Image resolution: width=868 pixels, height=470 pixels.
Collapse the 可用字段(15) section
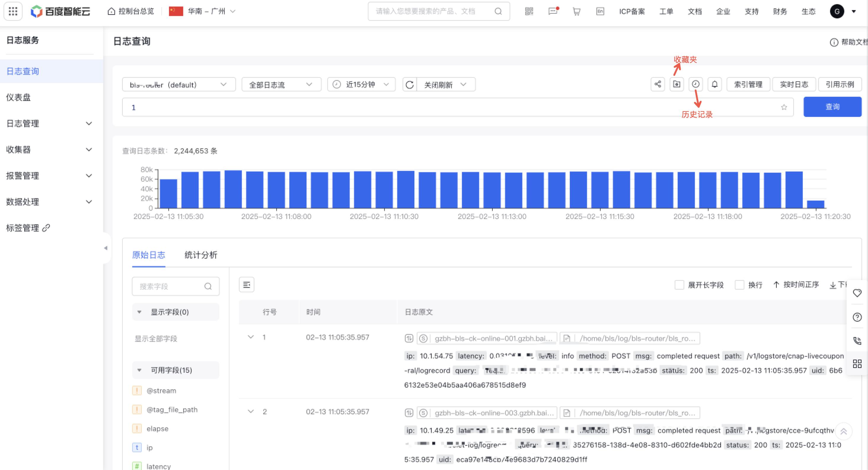[x=175, y=370]
